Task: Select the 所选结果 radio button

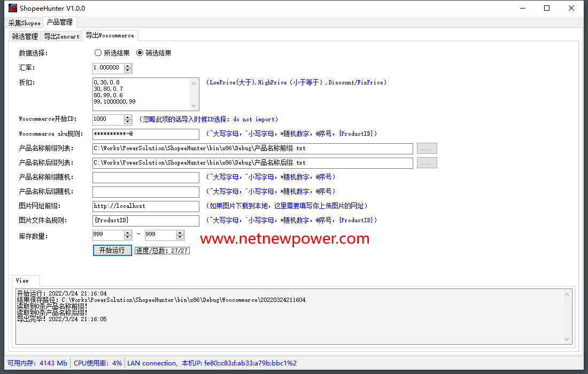Action: coord(98,53)
